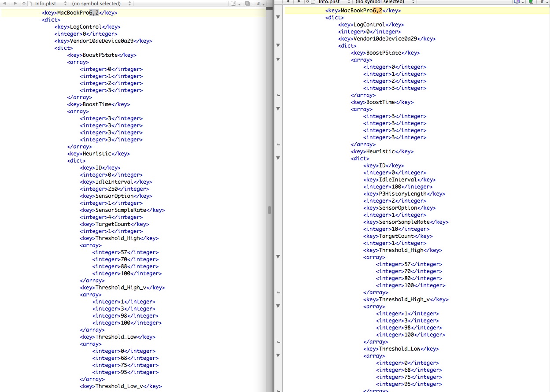Go back in right editor pane history
Viewport: 550px width, 392px height.
tap(288, 2)
